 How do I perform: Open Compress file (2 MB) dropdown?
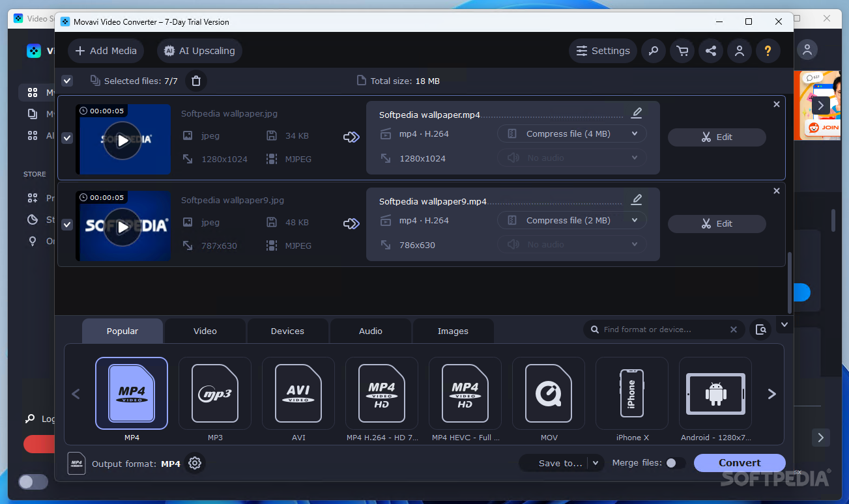(572, 220)
